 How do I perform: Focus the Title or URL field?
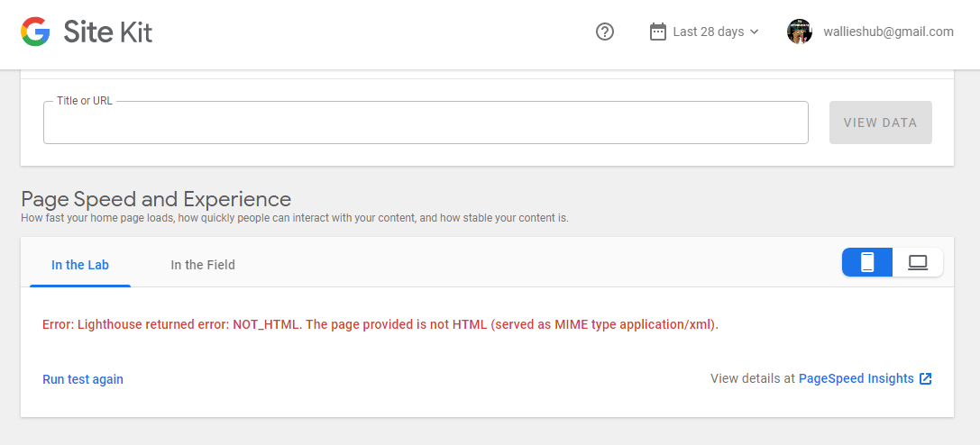(426, 123)
